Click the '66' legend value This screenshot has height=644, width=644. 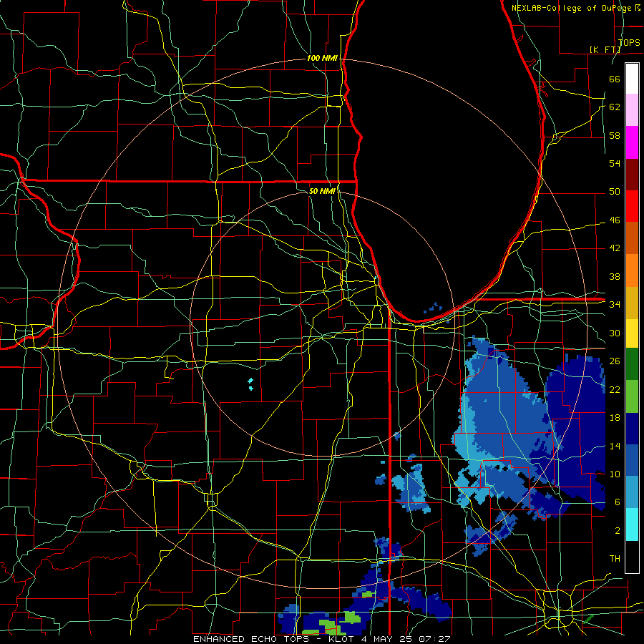click(x=615, y=79)
